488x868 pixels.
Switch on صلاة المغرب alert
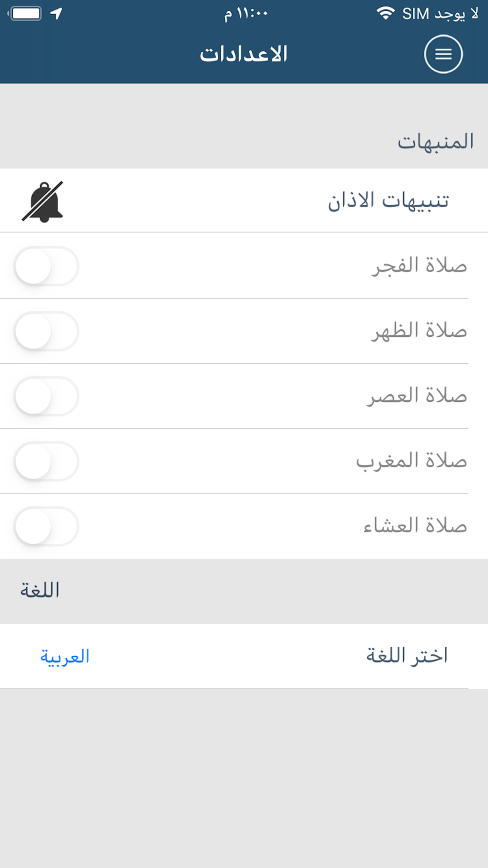coord(47,461)
